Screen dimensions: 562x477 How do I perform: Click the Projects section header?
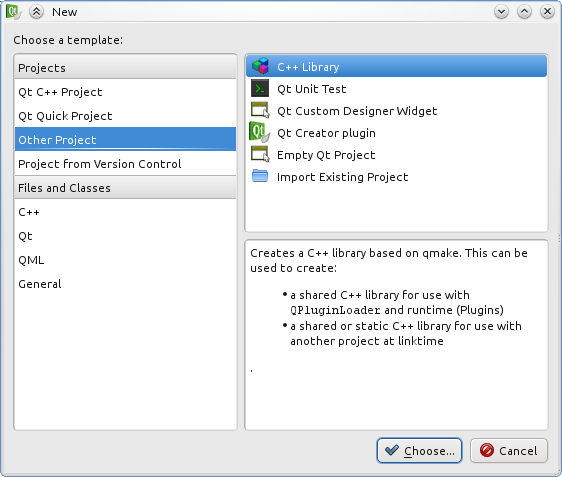(125, 68)
